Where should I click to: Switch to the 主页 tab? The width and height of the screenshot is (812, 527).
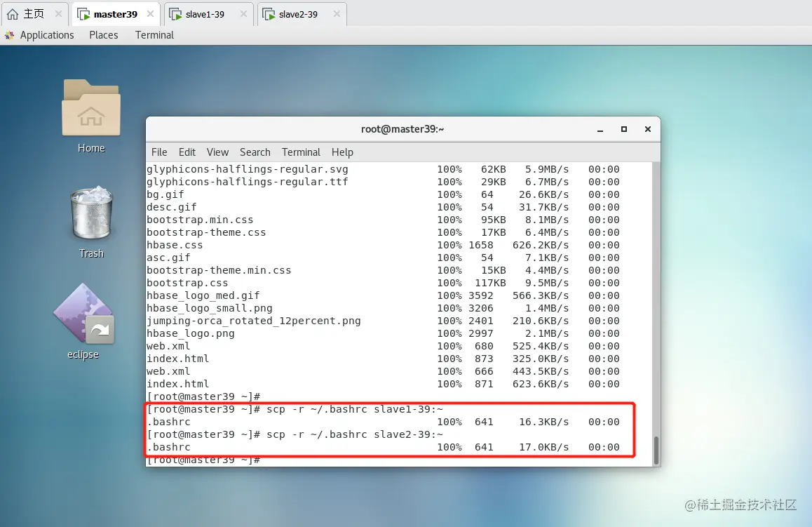[34, 14]
